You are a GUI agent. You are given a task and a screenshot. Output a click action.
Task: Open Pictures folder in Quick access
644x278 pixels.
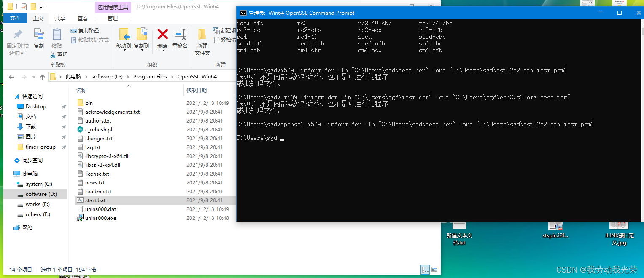click(31, 137)
